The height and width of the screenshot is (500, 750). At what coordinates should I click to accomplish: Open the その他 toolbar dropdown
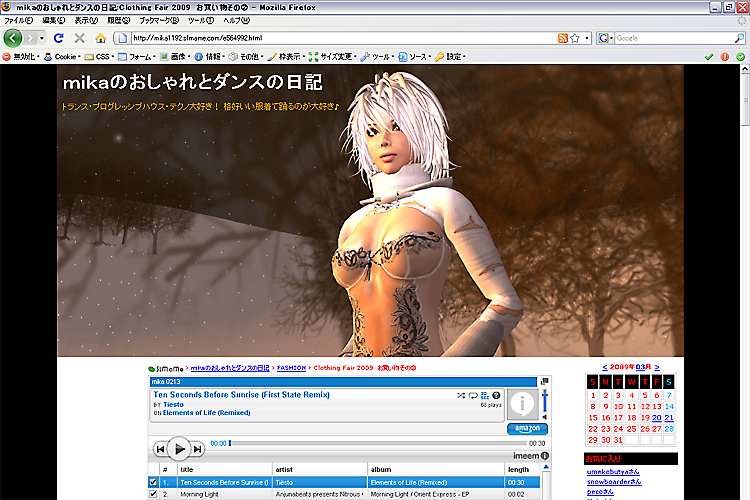[246, 56]
